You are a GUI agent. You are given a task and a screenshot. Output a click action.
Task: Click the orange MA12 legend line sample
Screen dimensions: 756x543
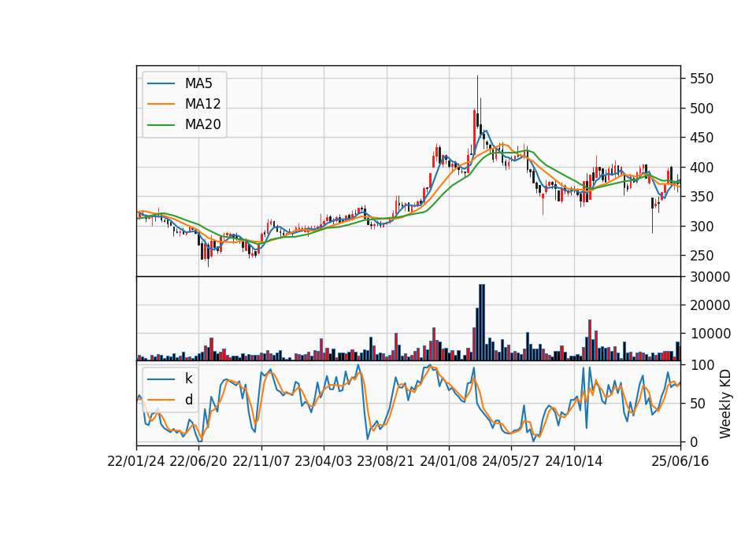click(161, 104)
